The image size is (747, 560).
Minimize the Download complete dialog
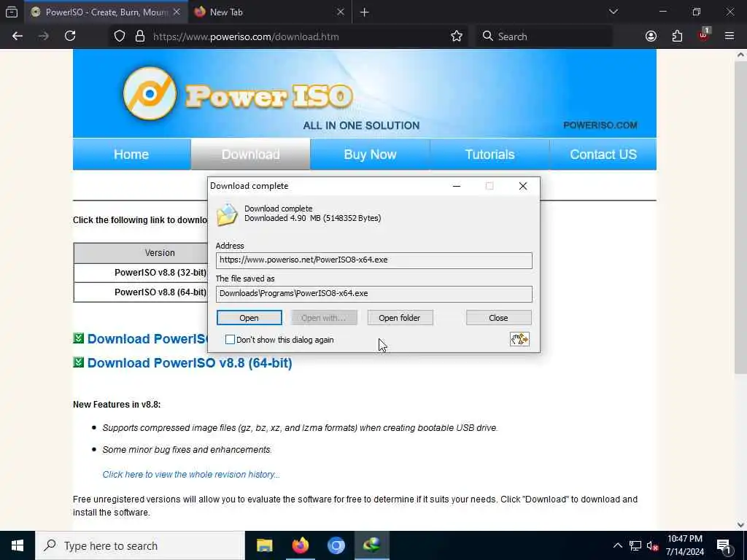tap(457, 186)
